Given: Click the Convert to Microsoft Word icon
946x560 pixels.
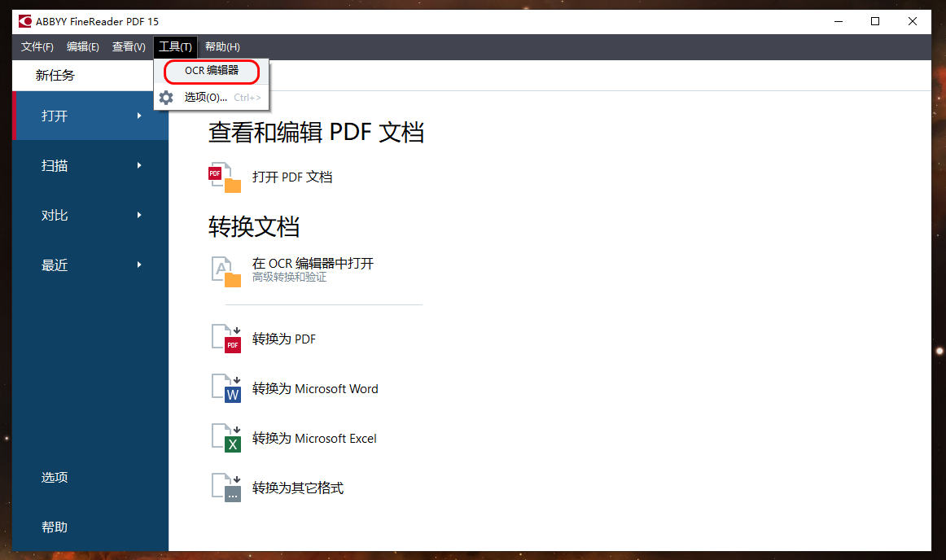Looking at the screenshot, I should pos(226,388).
